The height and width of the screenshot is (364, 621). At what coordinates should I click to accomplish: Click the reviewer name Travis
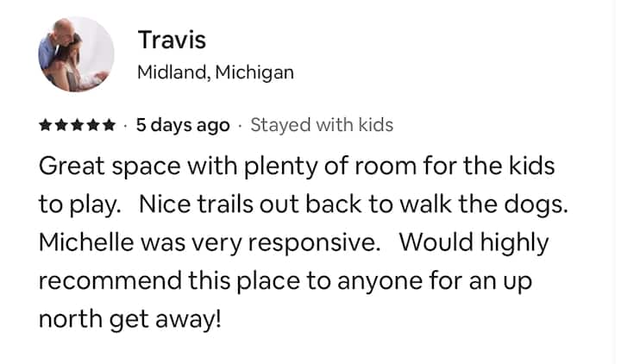[172, 40]
